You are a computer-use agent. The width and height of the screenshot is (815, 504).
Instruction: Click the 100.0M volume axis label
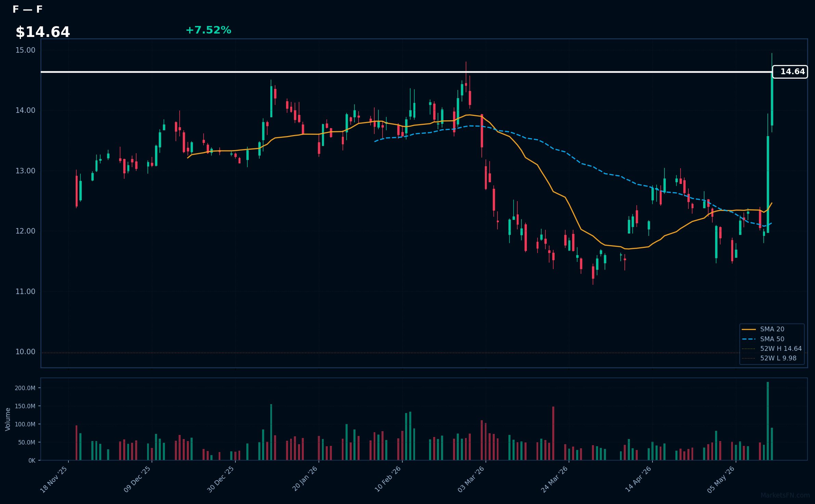(25, 424)
